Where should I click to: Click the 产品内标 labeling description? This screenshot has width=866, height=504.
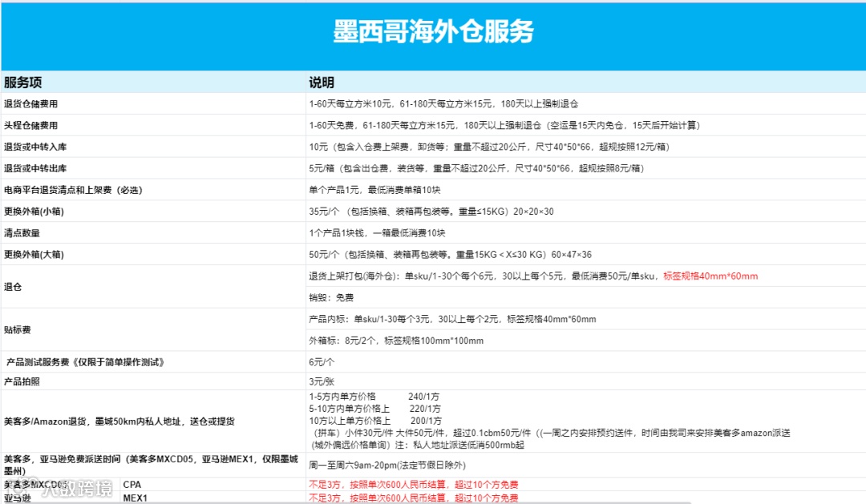[452, 319]
